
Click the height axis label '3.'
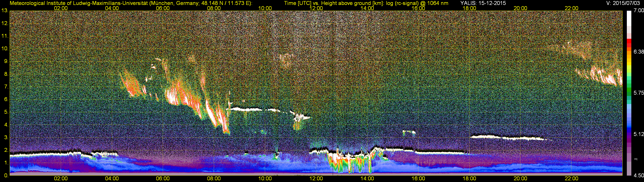click(x=6, y=138)
